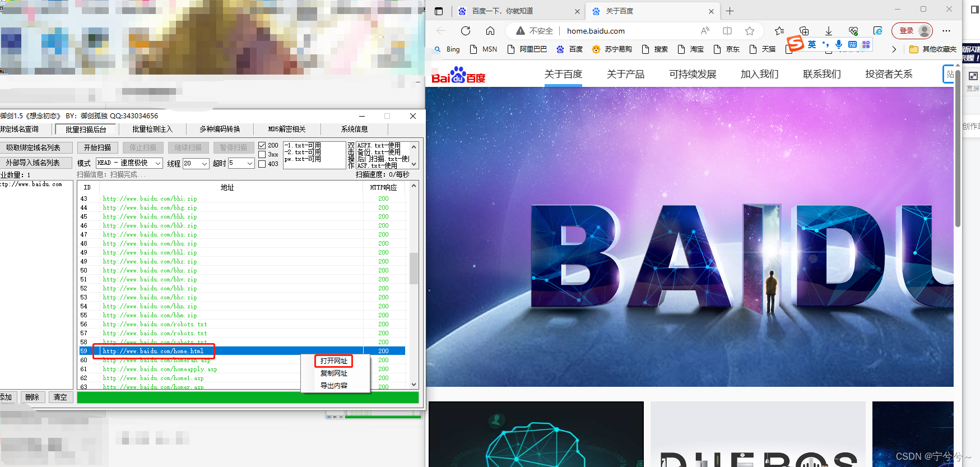Click Sogou IME toolbox grid icon

point(866,44)
